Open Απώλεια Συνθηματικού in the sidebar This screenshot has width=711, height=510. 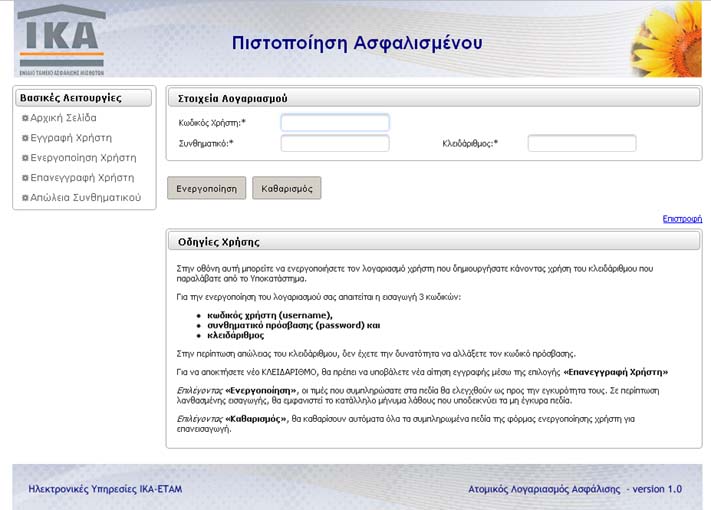(x=85, y=198)
